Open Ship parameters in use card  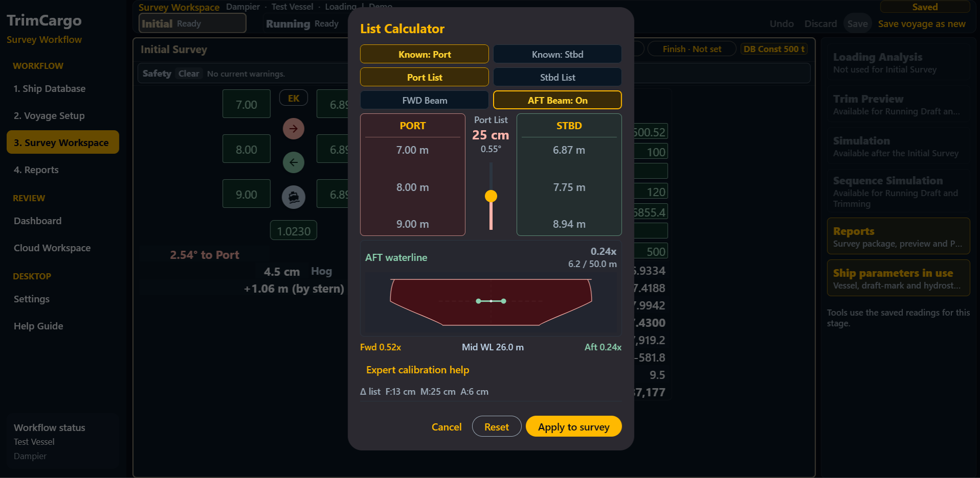[898, 278]
